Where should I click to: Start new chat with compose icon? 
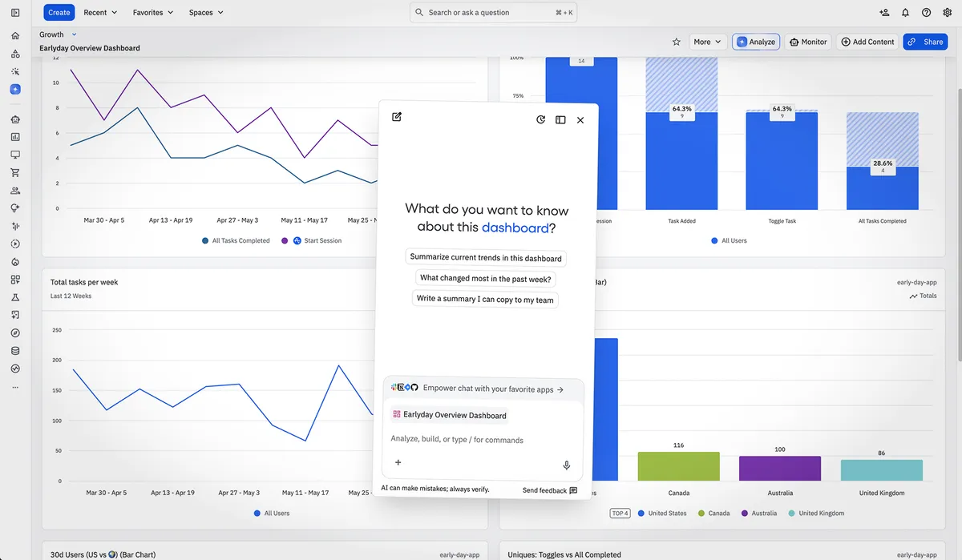click(397, 117)
